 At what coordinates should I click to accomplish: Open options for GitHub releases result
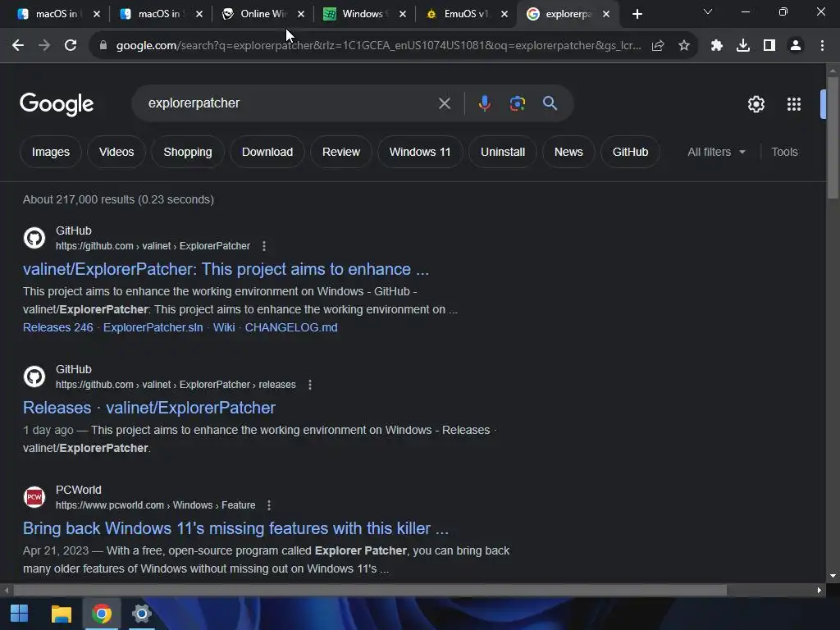pos(309,385)
